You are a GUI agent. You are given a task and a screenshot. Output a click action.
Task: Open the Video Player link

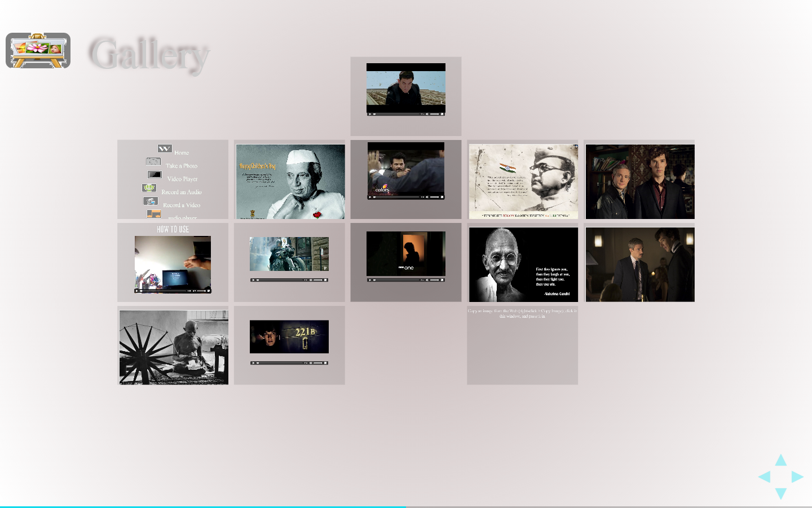pos(182,179)
